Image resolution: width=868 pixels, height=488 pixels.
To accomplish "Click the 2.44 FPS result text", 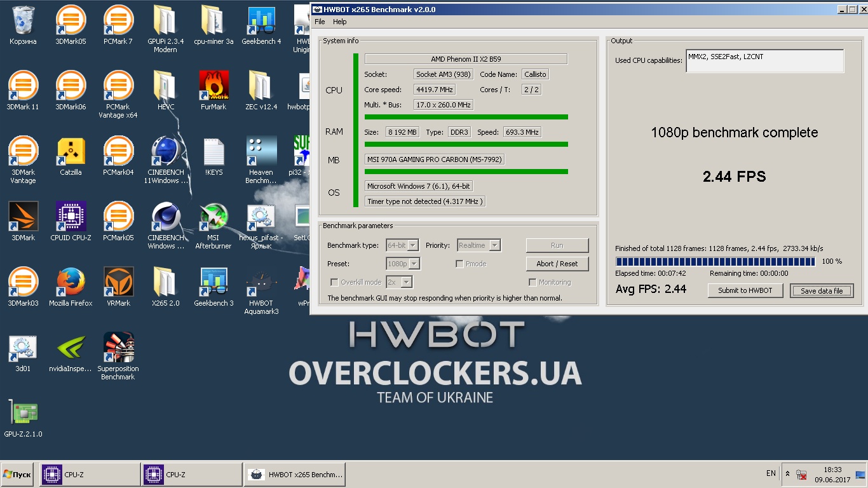I will pos(734,177).
